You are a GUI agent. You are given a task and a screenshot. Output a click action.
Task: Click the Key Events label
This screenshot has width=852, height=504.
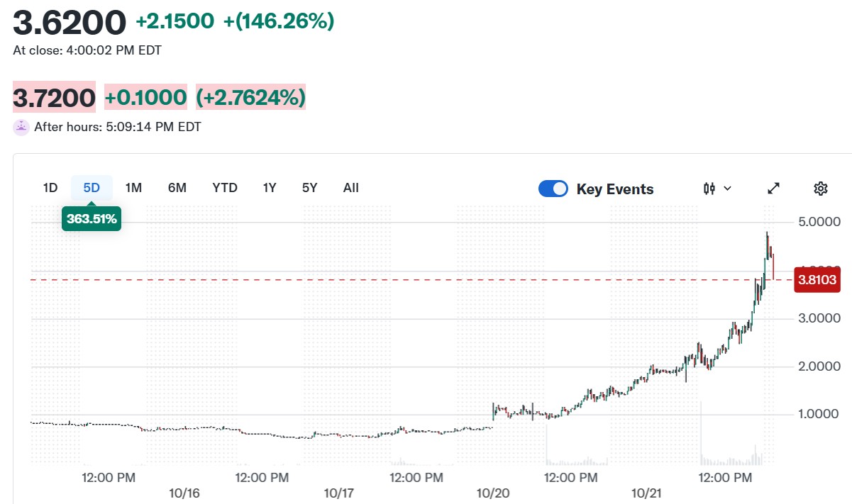[615, 189]
